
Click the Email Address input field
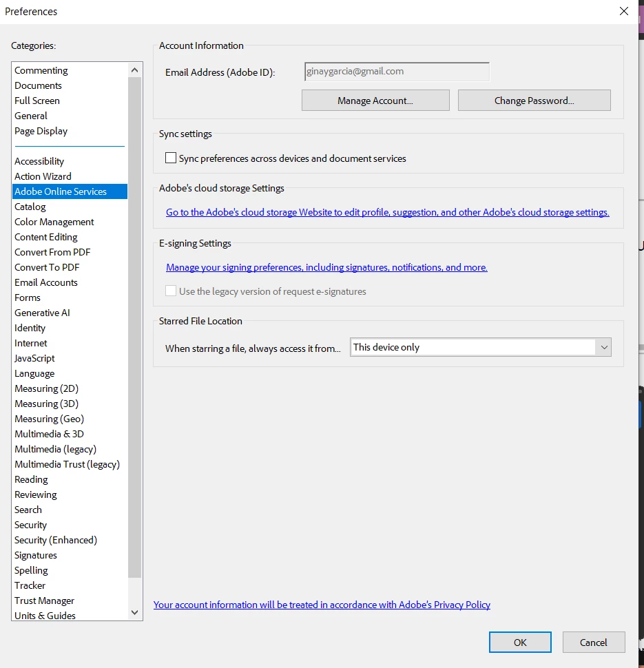click(397, 72)
